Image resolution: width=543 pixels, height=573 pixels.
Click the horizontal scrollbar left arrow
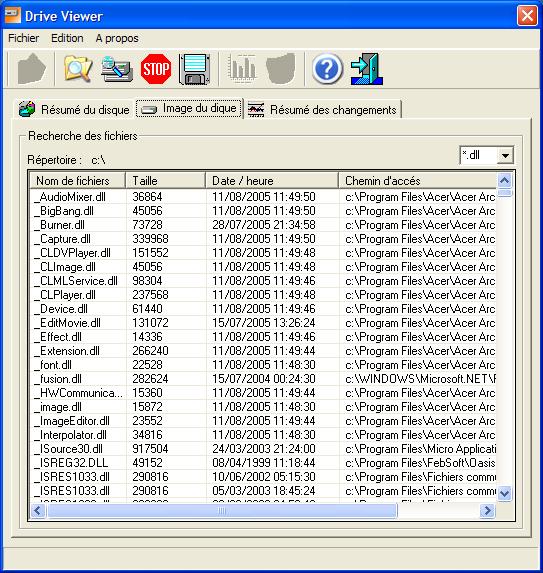click(38, 511)
